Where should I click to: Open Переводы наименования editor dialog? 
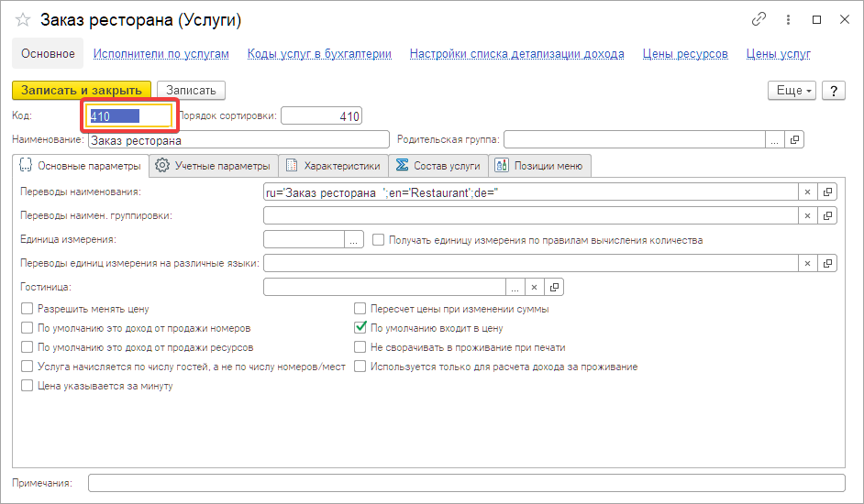click(x=827, y=192)
